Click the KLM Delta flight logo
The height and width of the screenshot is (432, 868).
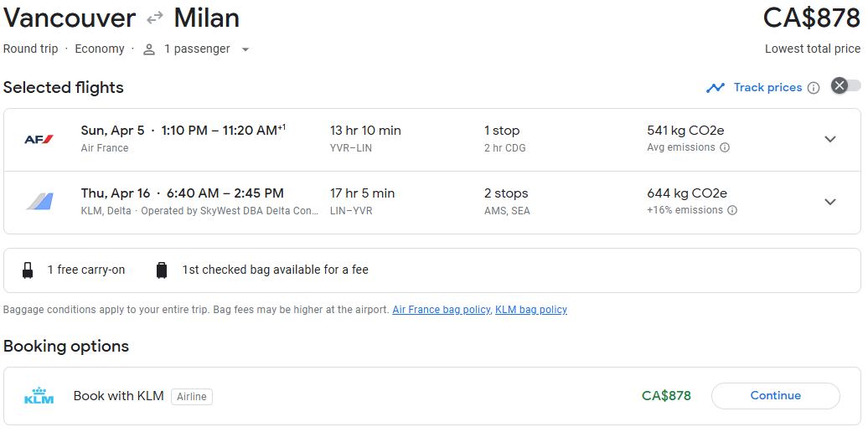39,202
